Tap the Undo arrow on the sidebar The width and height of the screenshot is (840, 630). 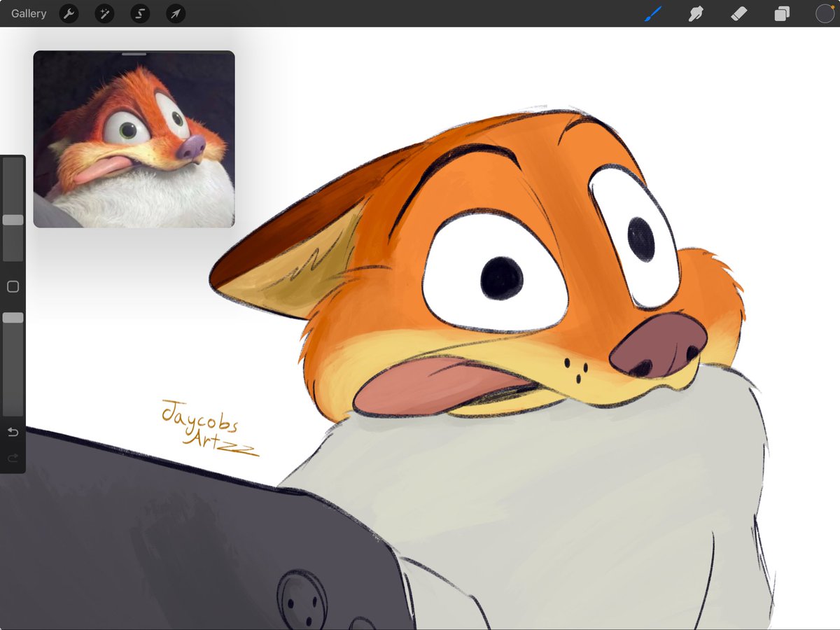(13, 432)
